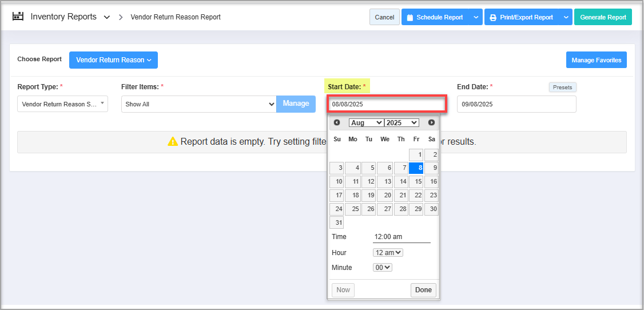The image size is (644, 310).
Task: Click the Print/Export Report button
Action: (521, 17)
